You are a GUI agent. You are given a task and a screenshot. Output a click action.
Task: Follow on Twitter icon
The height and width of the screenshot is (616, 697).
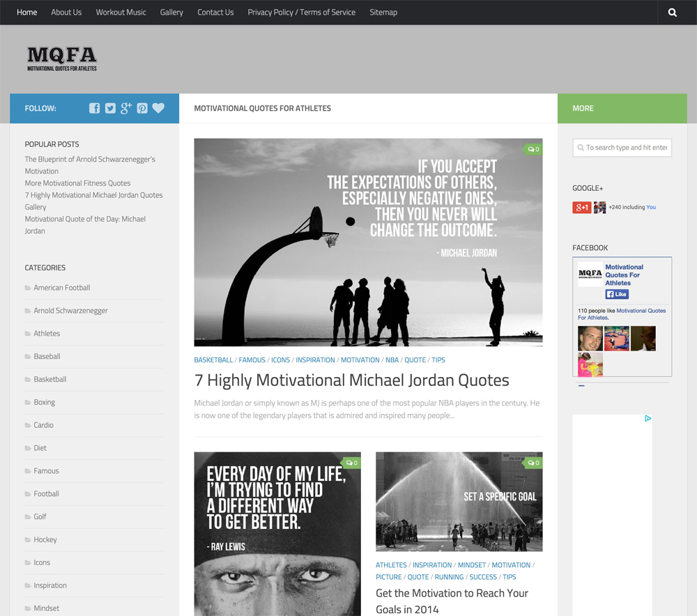tap(110, 108)
